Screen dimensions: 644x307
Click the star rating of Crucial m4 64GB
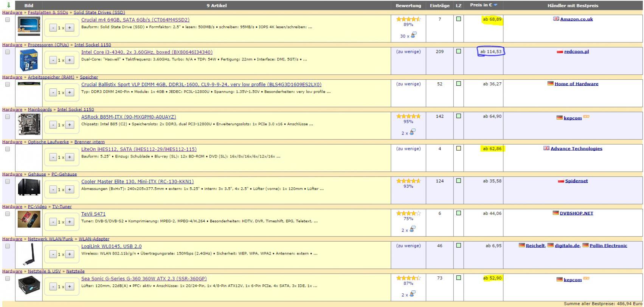[x=408, y=19]
